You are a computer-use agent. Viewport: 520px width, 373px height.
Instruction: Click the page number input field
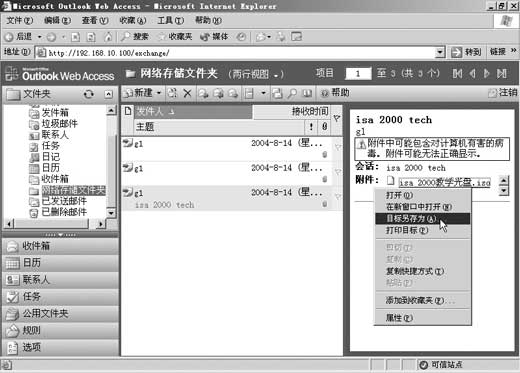pos(358,73)
